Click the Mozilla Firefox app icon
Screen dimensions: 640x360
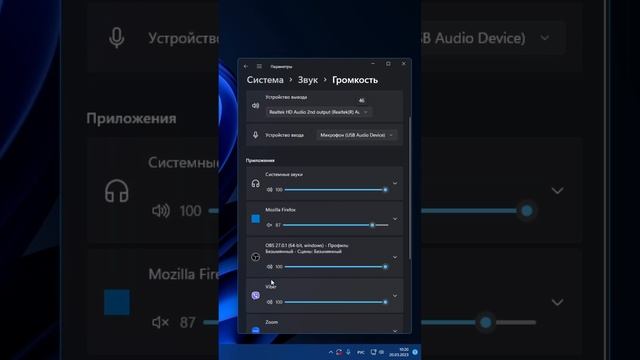pyautogui.click(x=256, y=219)
